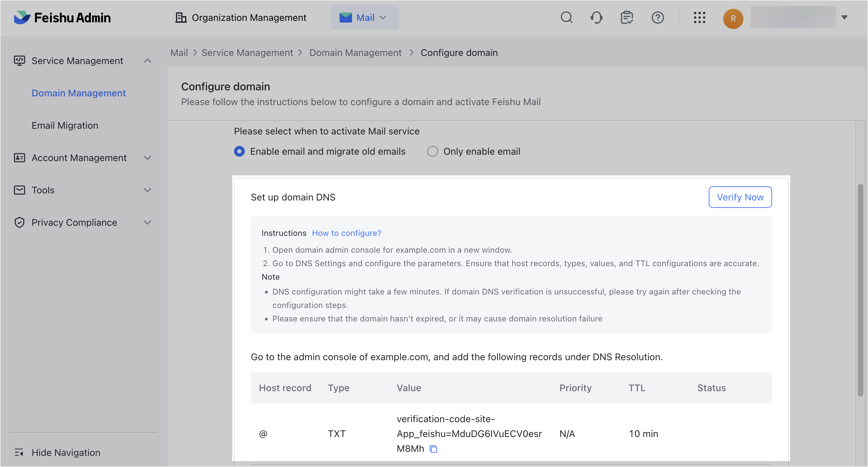Screen dimensions: 868x467
Task: Click the Verify Now button
Action: coord(740,197)
